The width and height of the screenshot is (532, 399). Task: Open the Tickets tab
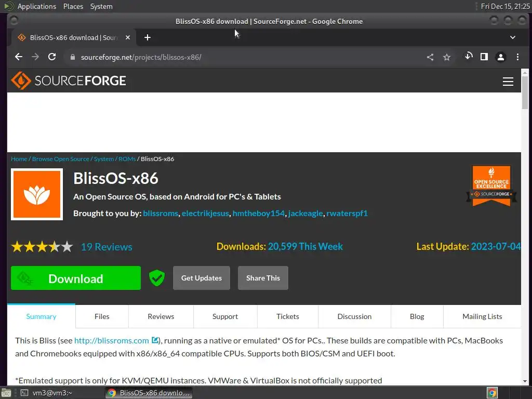288,316
